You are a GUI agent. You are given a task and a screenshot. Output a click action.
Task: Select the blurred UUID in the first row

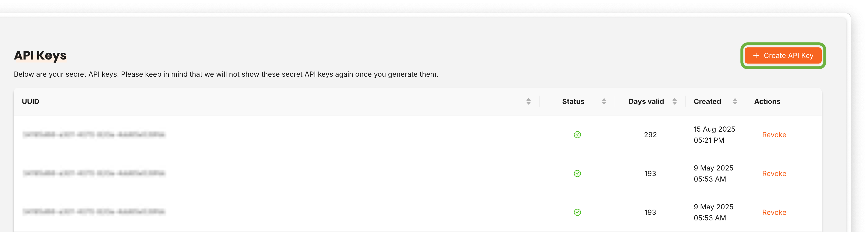94,135
